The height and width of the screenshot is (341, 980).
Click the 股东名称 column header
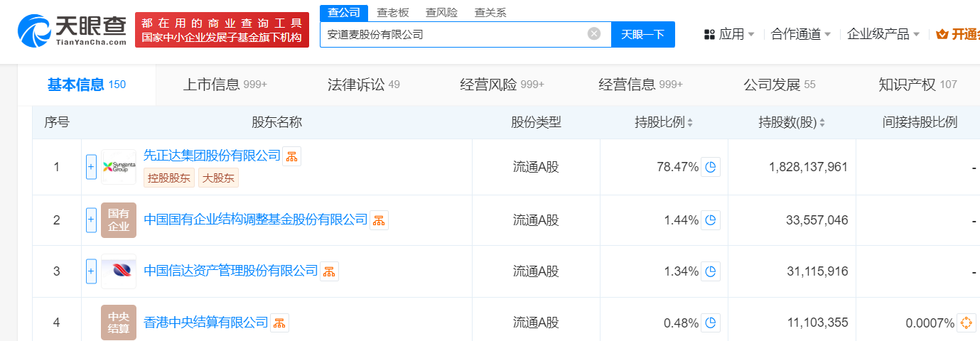point(277,122)
